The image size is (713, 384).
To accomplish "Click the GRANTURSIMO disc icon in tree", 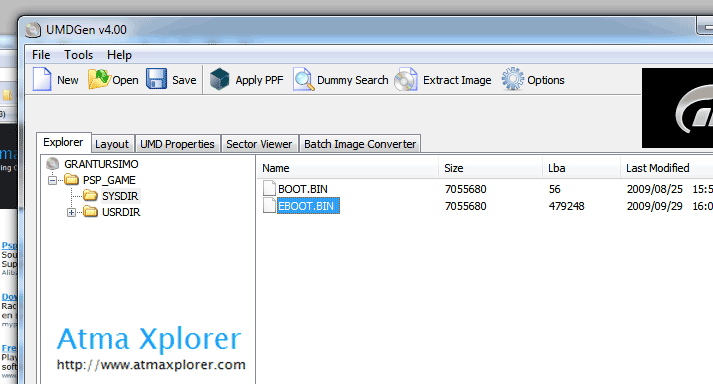I will (53, 164).
